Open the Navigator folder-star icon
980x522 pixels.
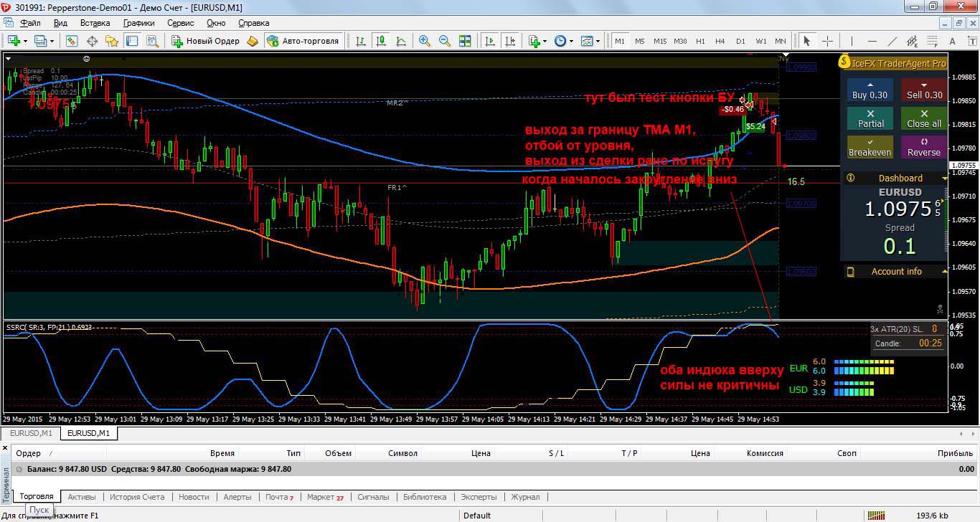tap(111, 41)
